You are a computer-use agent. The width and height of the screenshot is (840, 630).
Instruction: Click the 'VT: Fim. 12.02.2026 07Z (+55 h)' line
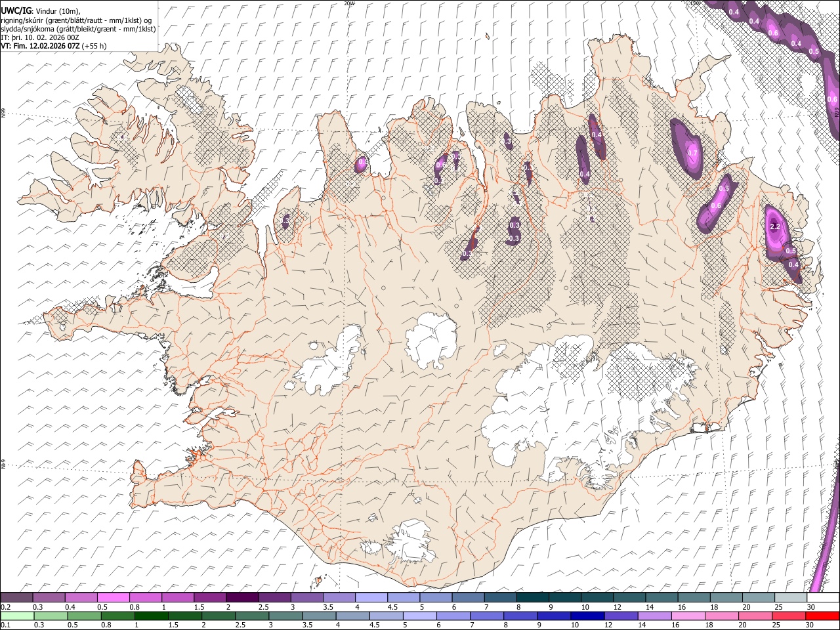pyautogui.click(x=54, y=46)
